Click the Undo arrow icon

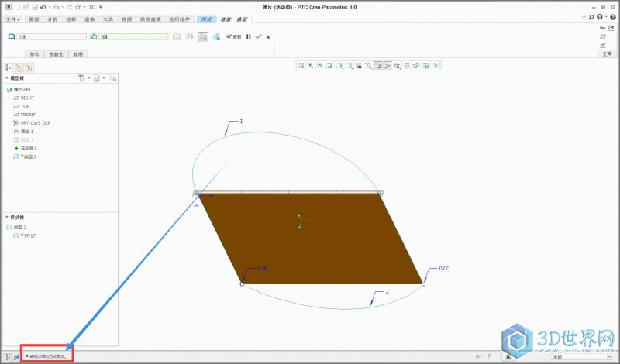(43, 7)
